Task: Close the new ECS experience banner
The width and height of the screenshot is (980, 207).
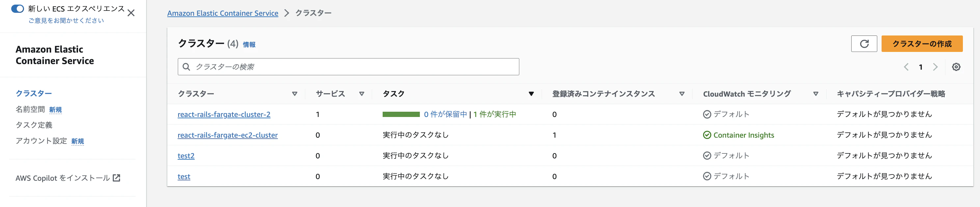Action: point(131,13)
